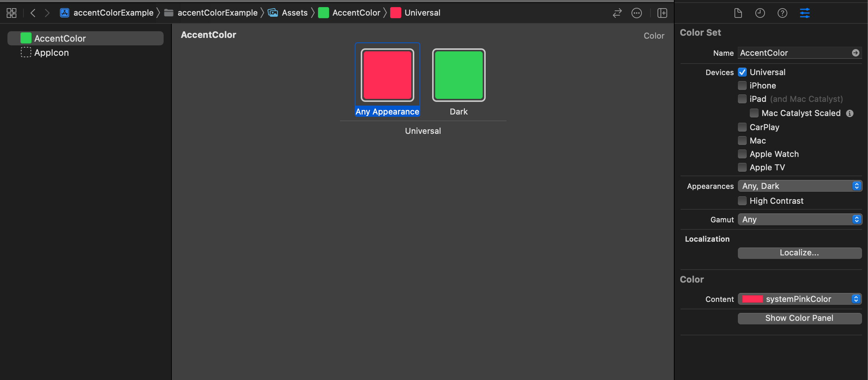Click the green AccentColor icon in breadcrumb
The width and height of the screenshot is (868, 380).
click(x=324, y=13)
